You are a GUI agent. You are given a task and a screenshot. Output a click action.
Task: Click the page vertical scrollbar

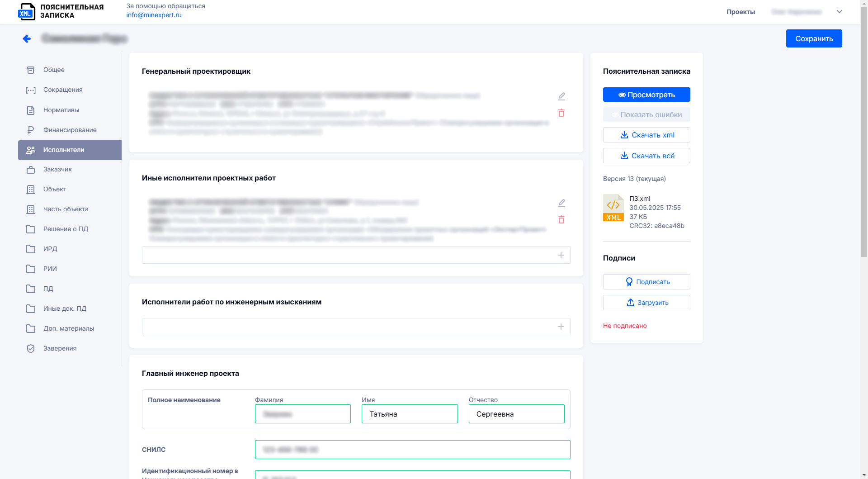[x=864, y=131]
